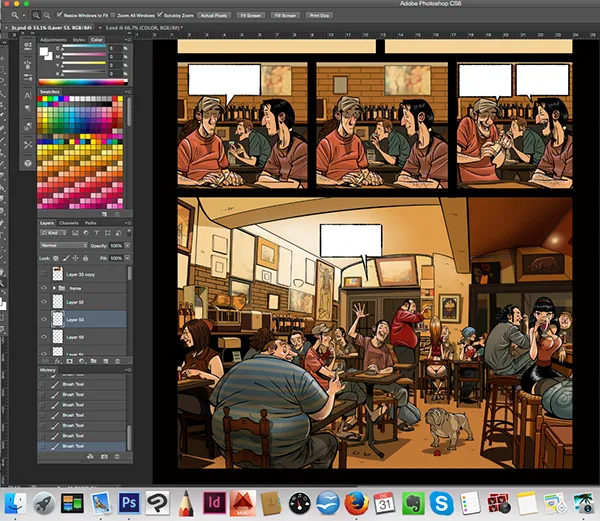Select the Color panel tab
600x521 pixels.
click(97, 40)
